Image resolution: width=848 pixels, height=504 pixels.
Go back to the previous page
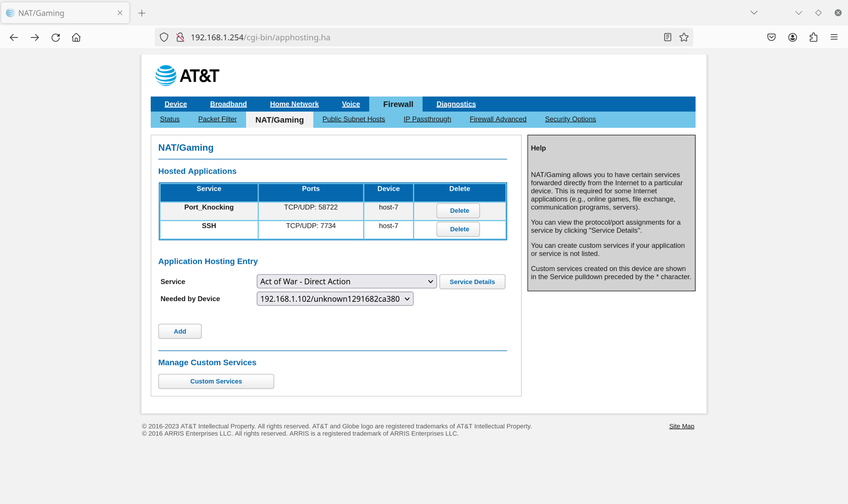(x=14, y=37)
